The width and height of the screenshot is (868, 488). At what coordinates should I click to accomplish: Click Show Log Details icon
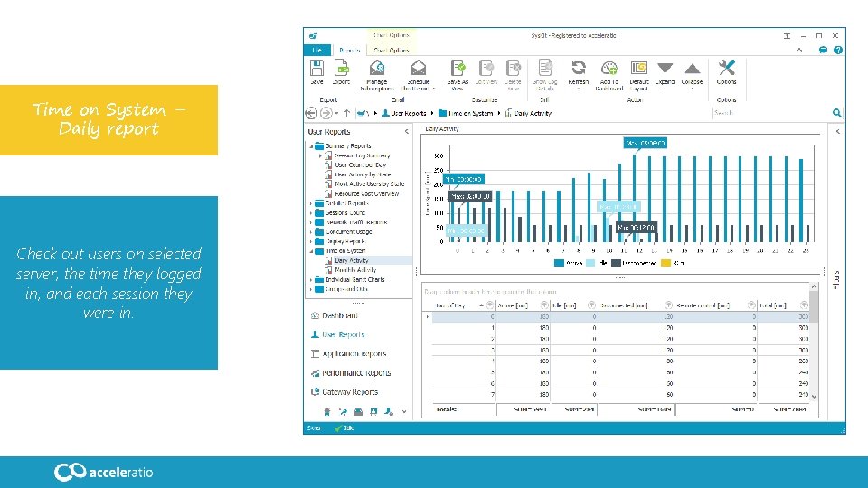(545, 68)
